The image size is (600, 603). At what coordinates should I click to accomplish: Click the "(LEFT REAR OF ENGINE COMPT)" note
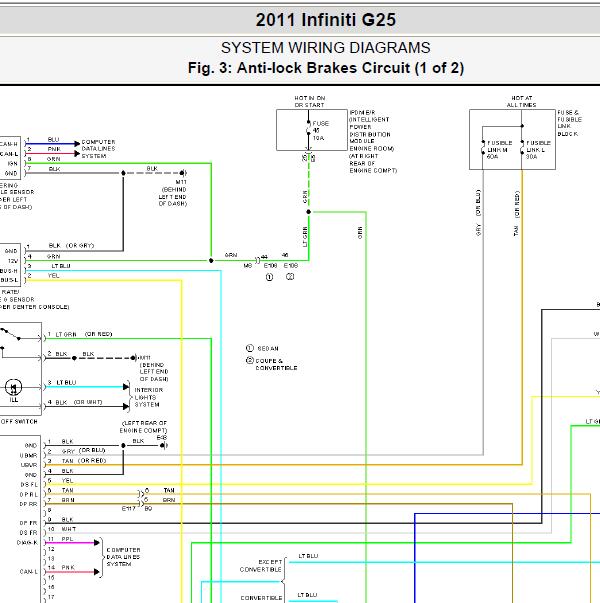tap(143, 426)
